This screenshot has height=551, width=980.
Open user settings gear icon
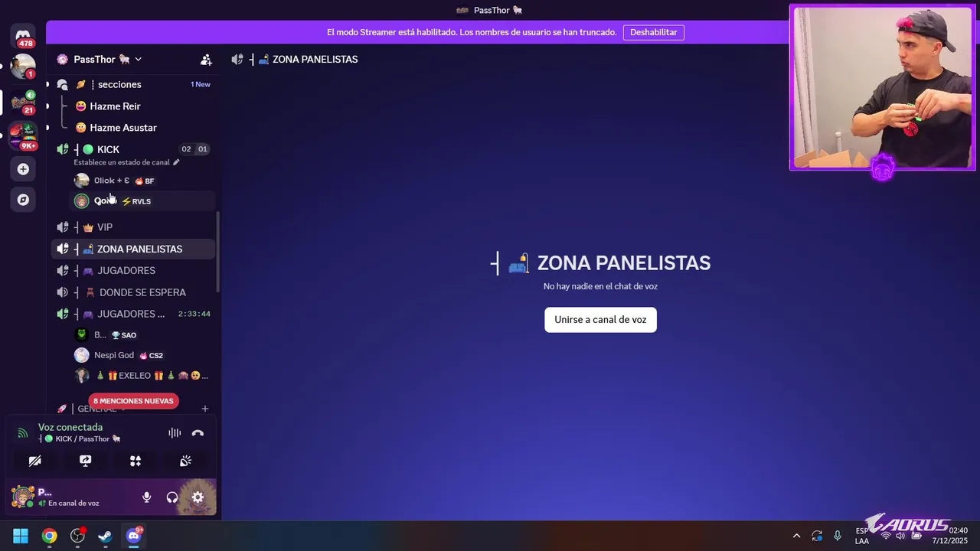tap(198, 497)
